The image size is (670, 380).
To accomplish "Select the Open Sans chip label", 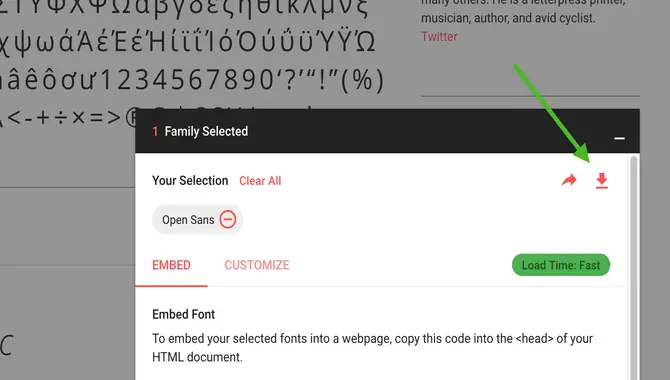I will click(x=188, y=220).
